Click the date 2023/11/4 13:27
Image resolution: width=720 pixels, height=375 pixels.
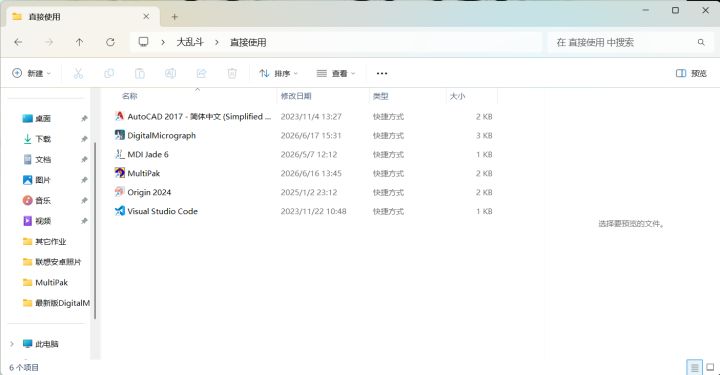click(311, 117)
